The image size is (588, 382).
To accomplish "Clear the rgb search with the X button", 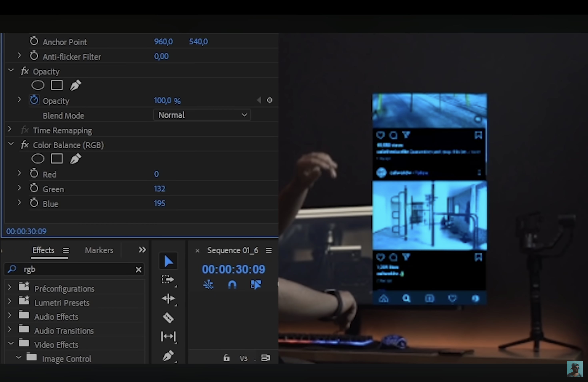I will pos(138,270).
